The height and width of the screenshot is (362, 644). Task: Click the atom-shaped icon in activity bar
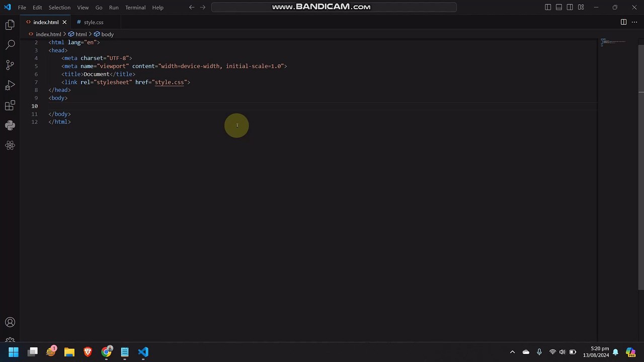(x=10, y=146)
